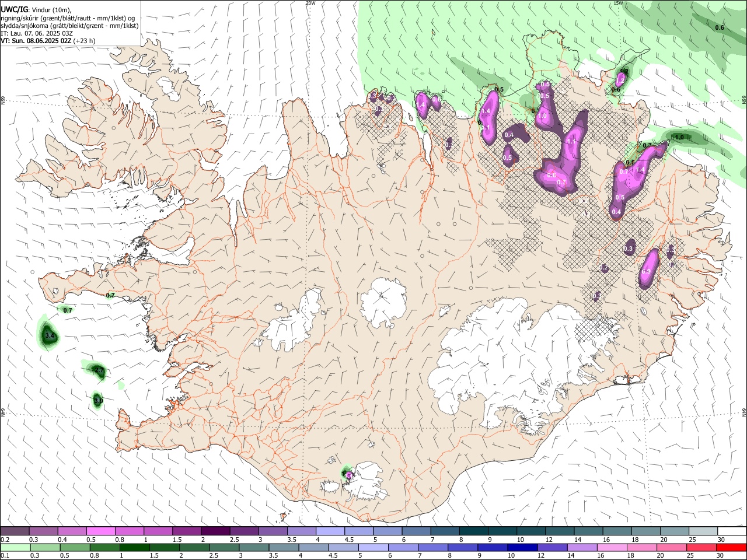Pick top-row legend swatch between 0.2 and 0.3
Image resolution: width=747 pixels, height=560 pixels.
pyautogui.click(x=15, y=531)
